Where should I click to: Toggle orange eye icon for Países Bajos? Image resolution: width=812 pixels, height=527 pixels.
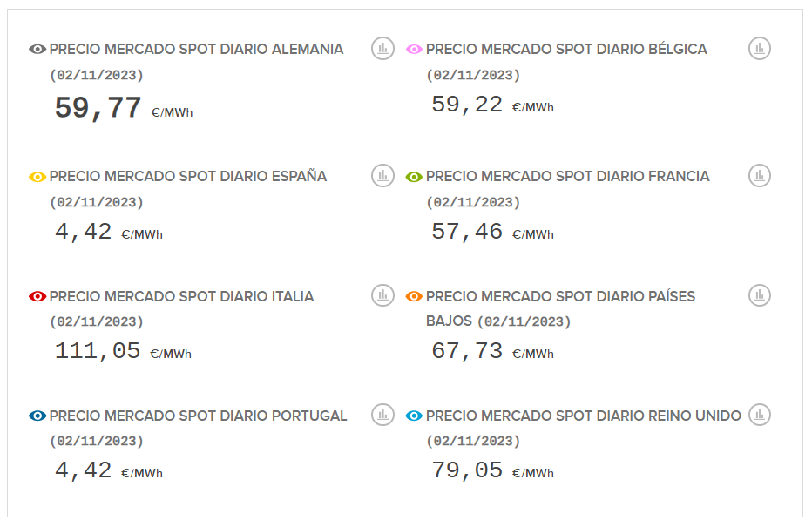click(x=415, y=297)
